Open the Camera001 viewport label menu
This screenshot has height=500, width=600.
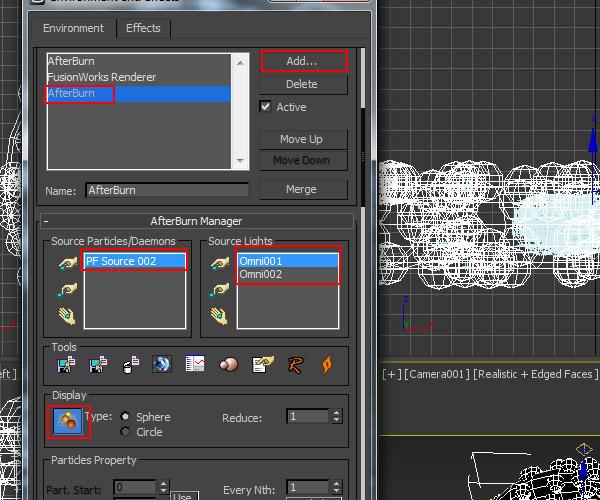pyautogui.click(x=437, y=374)
